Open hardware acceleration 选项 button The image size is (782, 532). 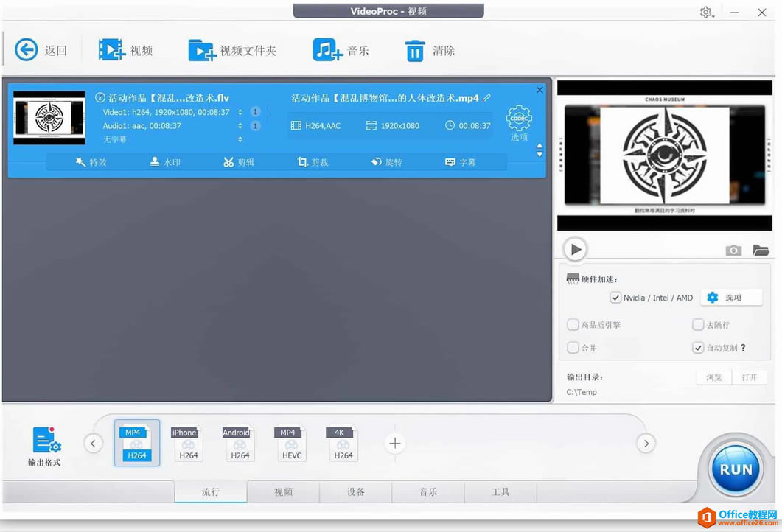pyautogui.click(x=731, y=298)
